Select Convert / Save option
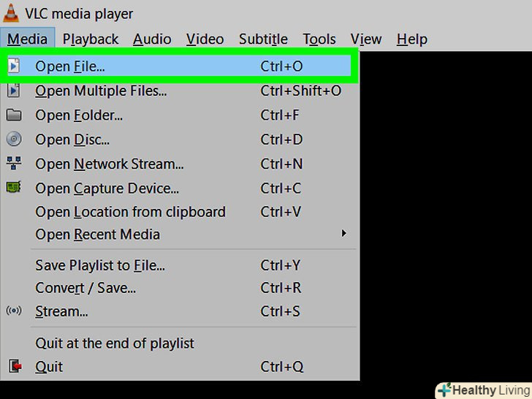 click(x=85, y=288)
